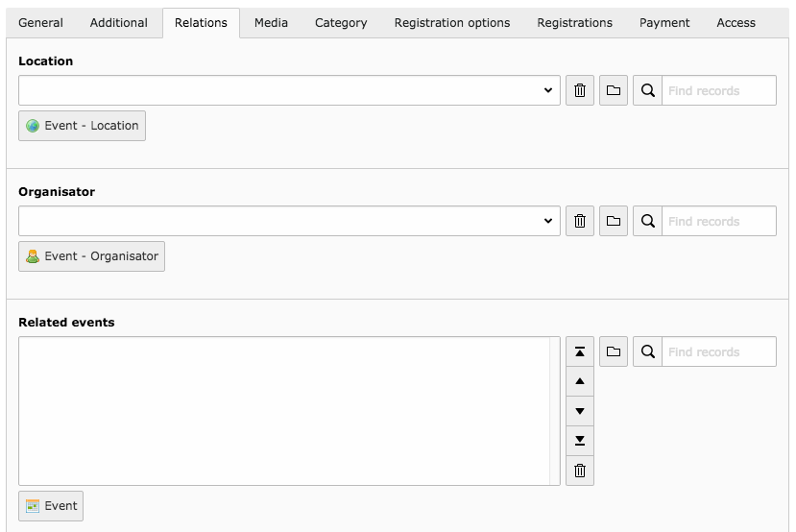Image resolution: width=796 pixels, height=532 pixels.
Task: Go to the Media tab
Action: point(271,23)
